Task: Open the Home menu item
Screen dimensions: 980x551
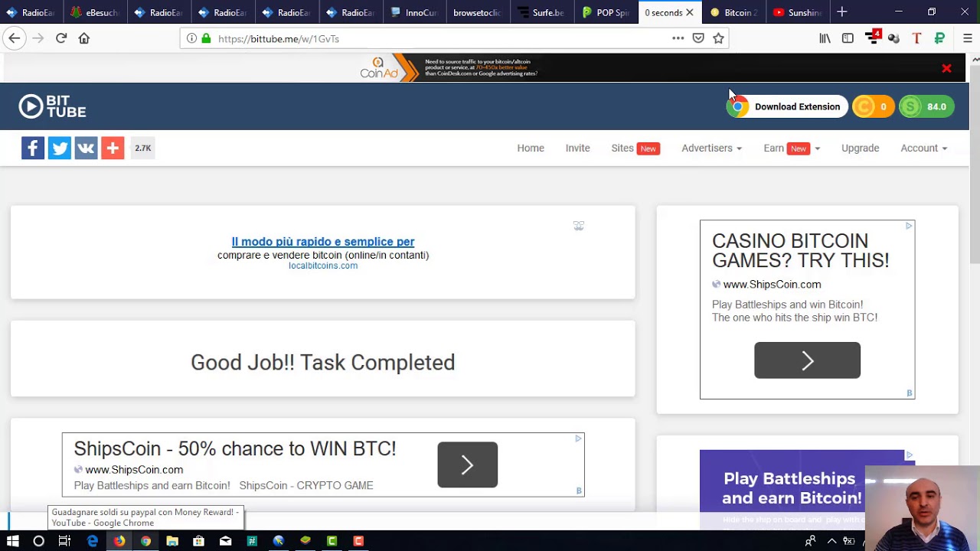Action: pos(531,148)
